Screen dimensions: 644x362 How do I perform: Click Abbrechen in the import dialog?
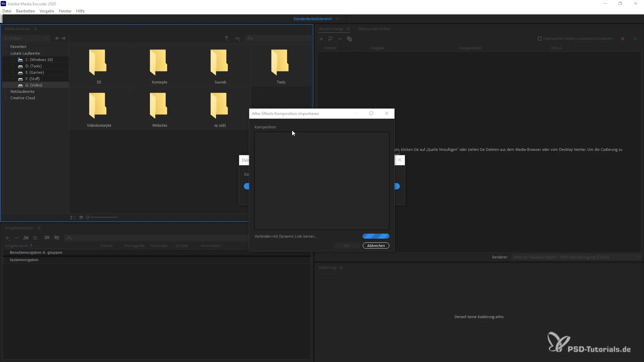tap(376, 246)
